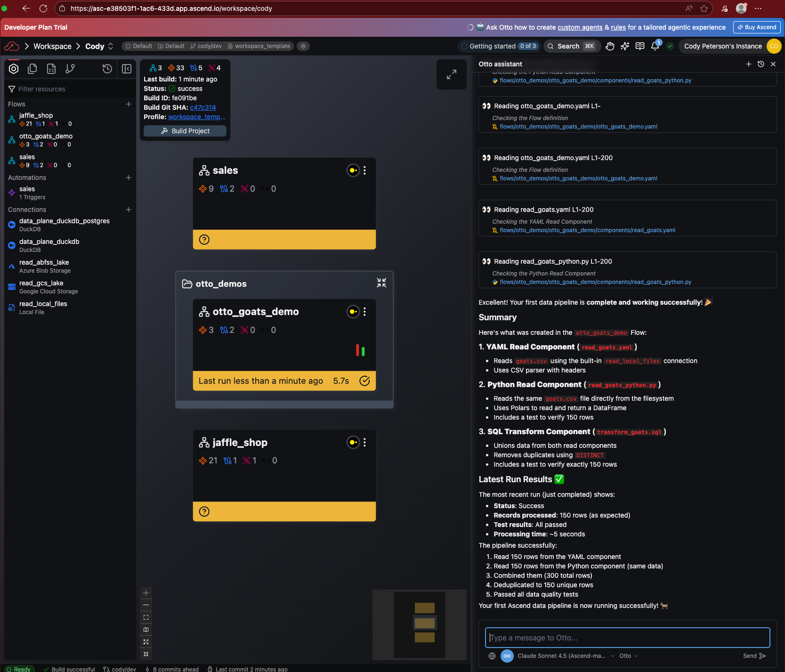Open the Claude Sonnet 4.5 model dropdown

566,656
